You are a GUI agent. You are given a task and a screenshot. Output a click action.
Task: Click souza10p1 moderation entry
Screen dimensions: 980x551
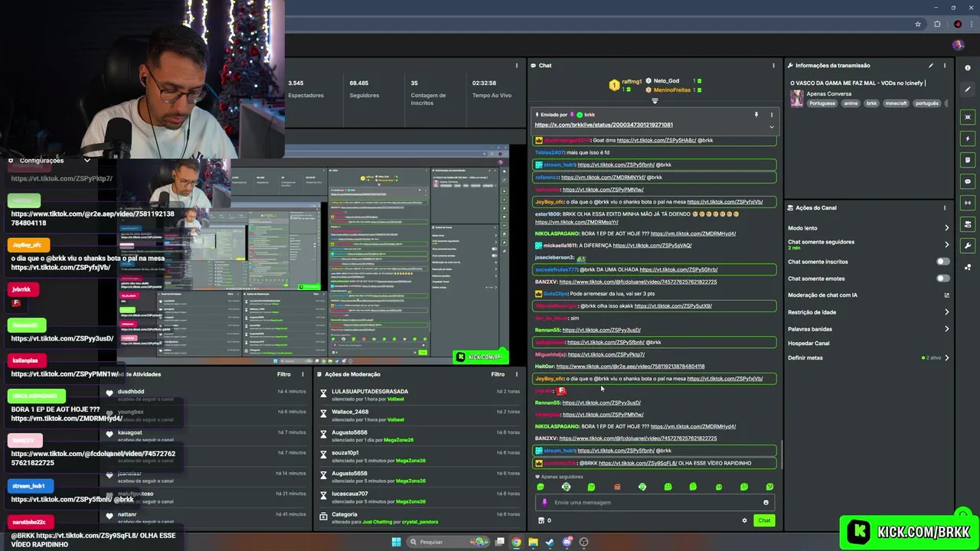point(420,457)
